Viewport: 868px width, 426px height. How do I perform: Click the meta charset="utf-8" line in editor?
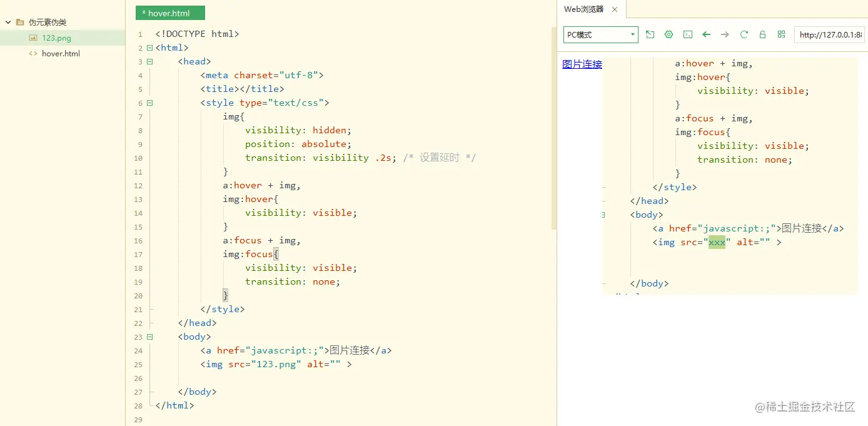pos(262,75)
